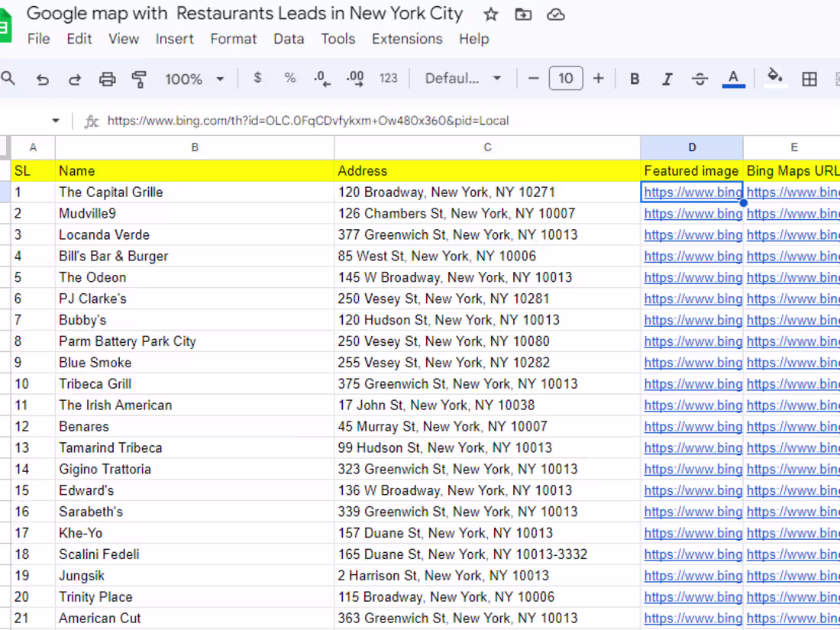The height and width of the screenshot is (630, 840).
Task: Open the View menu
Action: [124, 39]
